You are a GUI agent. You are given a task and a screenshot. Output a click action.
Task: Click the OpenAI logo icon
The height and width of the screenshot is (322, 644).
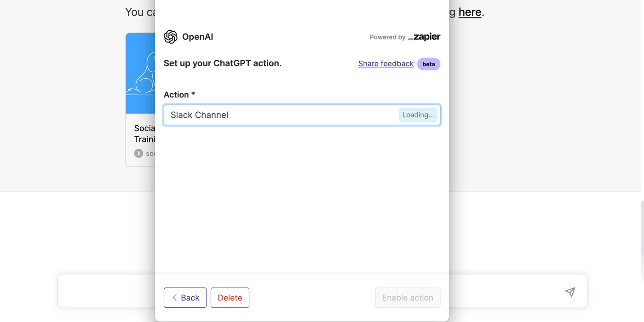170,37
